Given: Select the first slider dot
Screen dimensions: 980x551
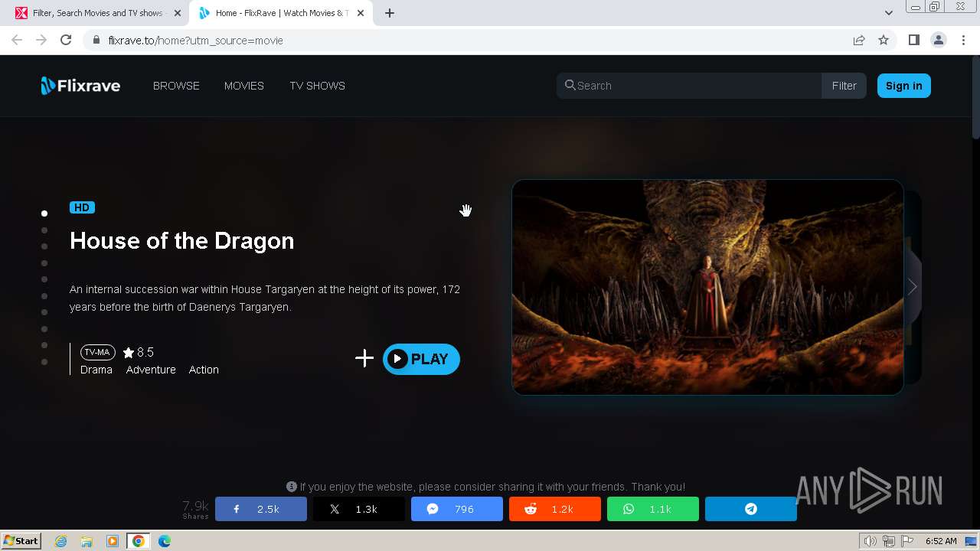Looking at the screenshot, I should [x=44, y=214].
